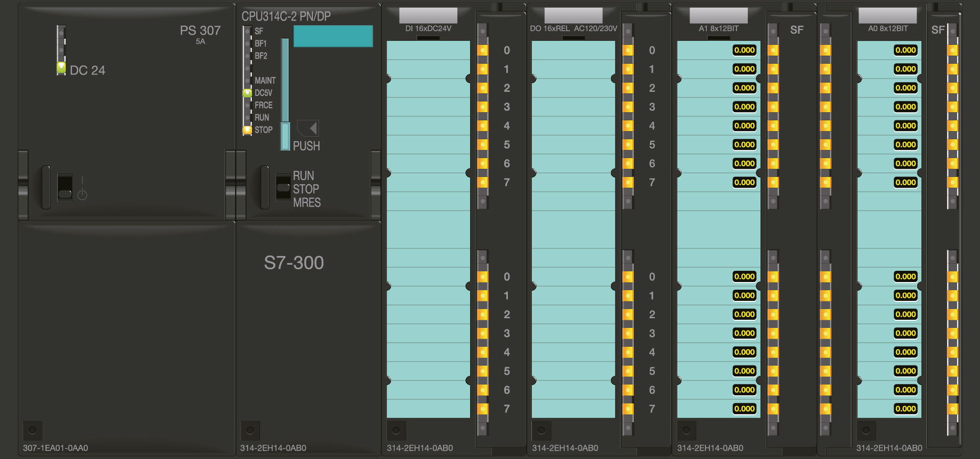Click the MAINT status LED on the CPU
Viewport: 980px width, 459px height.
248,81
